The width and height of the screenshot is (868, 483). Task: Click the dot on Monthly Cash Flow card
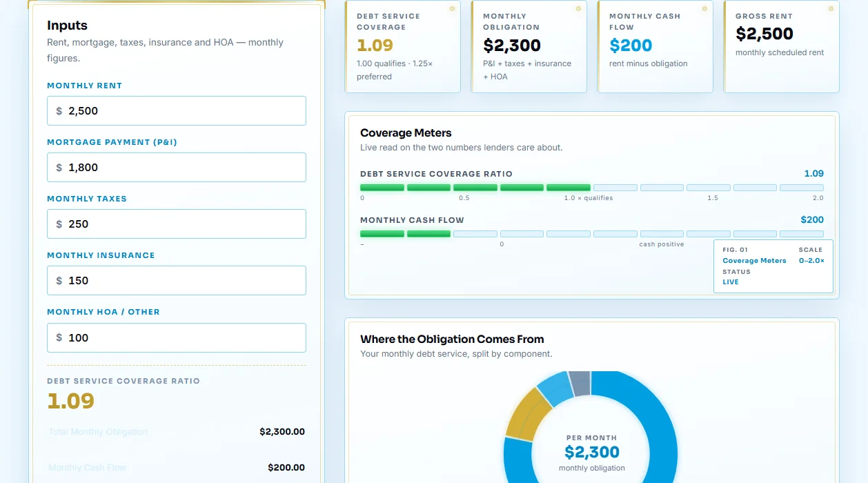(704, 9)
